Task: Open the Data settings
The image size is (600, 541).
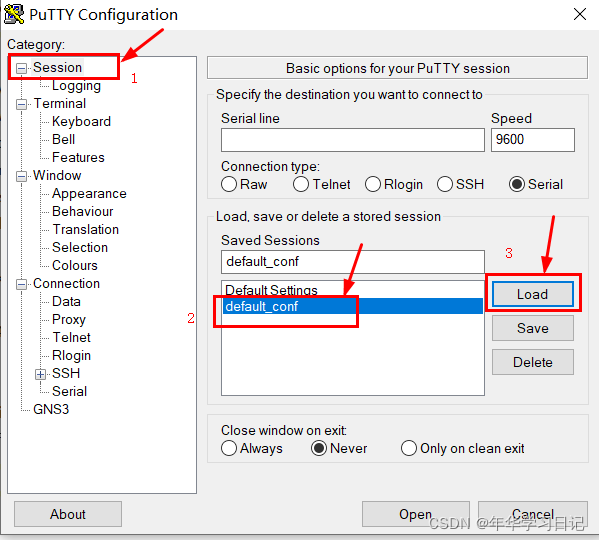Action: tap(66, 301)
